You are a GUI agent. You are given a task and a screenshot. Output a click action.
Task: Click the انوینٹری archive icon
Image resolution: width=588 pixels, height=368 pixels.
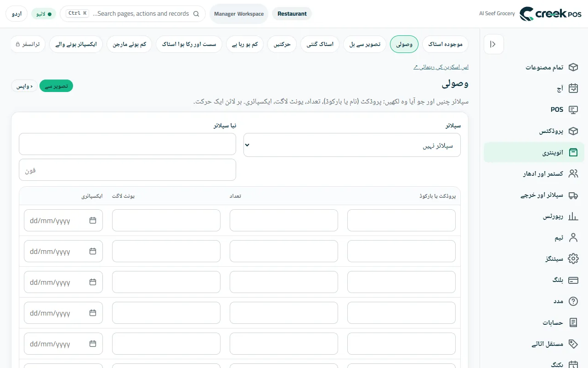tap(573, 152)
